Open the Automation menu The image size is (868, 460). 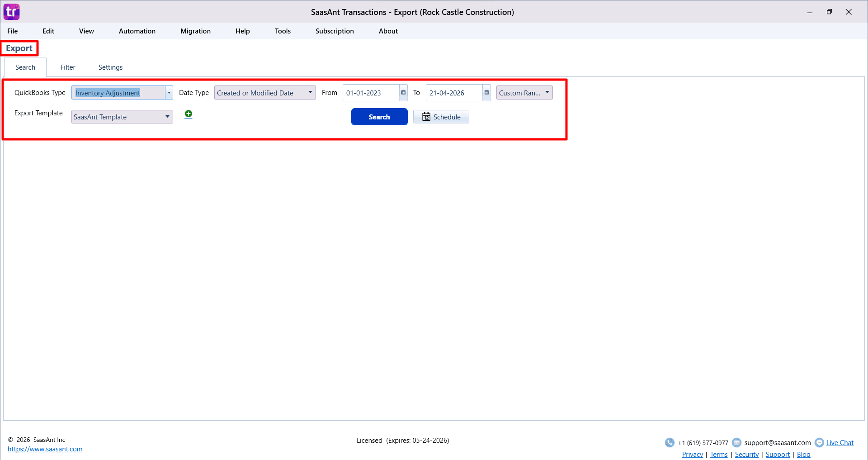137,31
